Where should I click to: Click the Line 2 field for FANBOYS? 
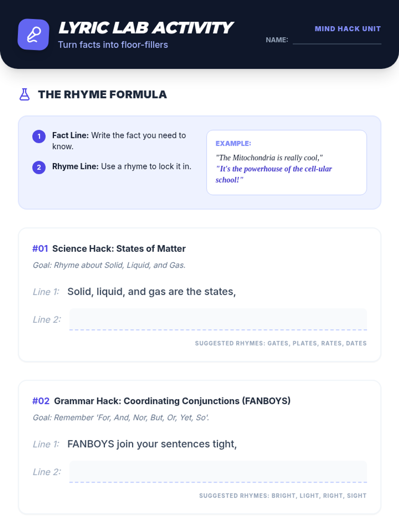(218, 472)
